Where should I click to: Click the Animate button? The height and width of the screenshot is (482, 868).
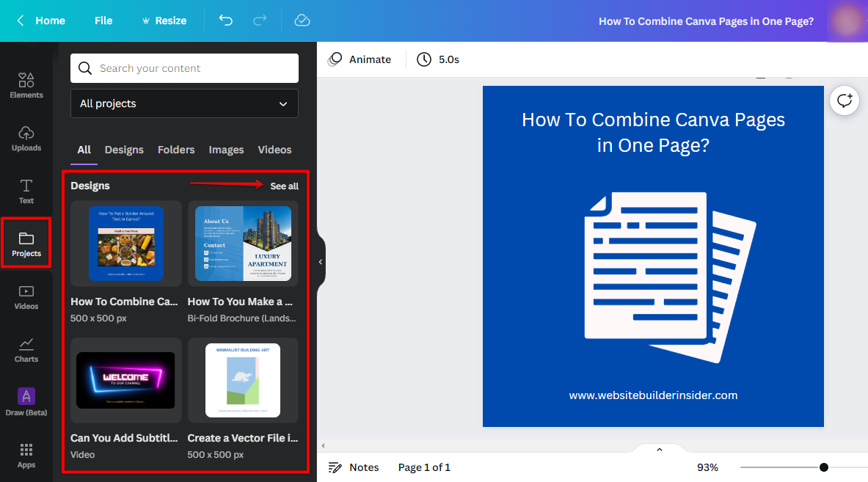(x=360, y=59)
